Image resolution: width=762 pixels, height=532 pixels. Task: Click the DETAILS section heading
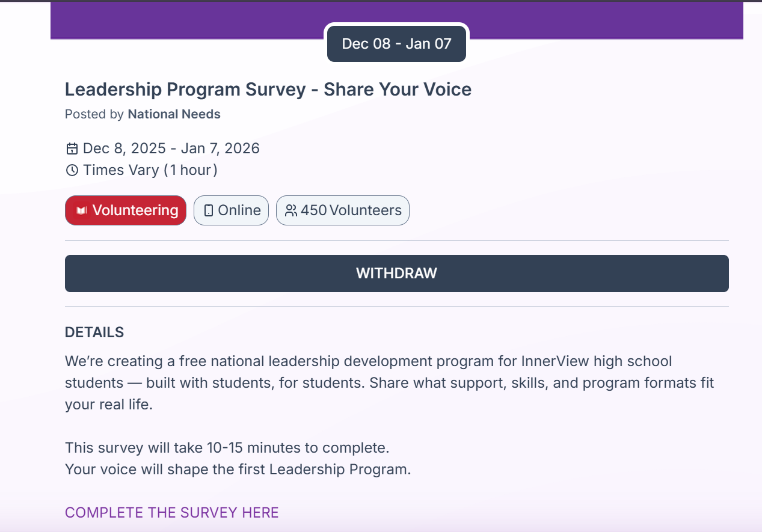(94, 332)
